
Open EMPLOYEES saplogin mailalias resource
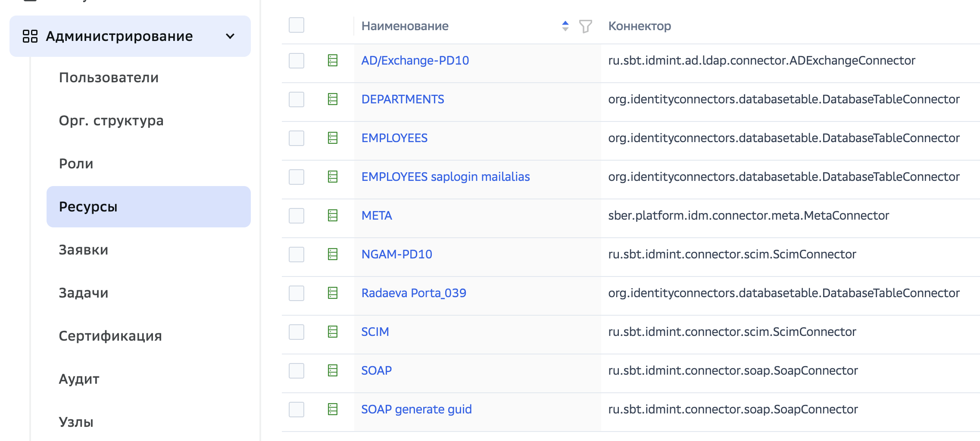click(446, 177)
